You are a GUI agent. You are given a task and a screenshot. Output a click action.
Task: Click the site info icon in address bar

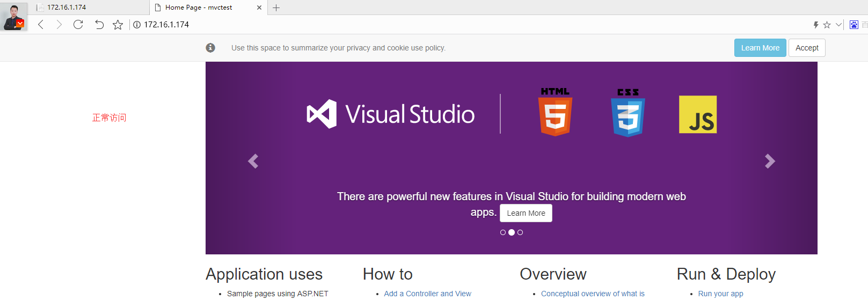click(x=137, y=25)
